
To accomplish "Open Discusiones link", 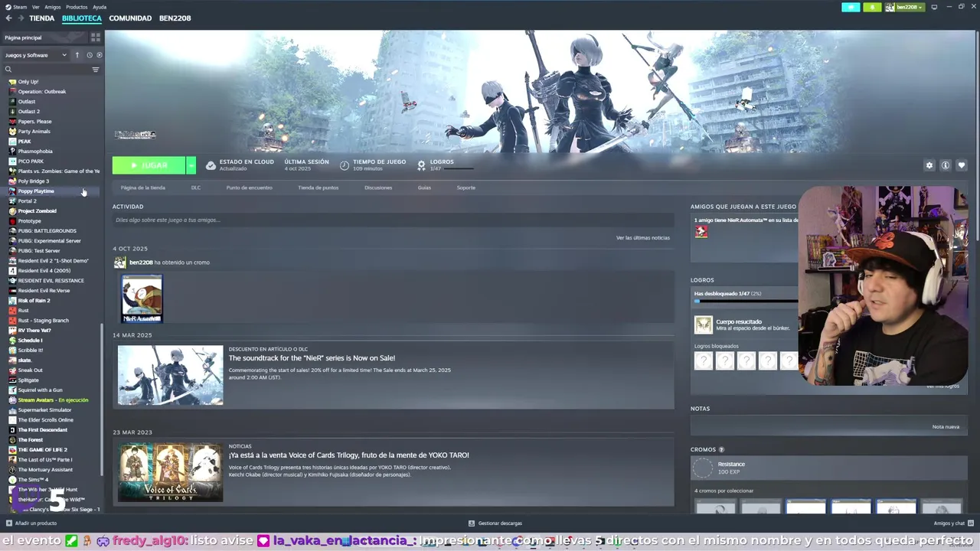I will point(378,187).
